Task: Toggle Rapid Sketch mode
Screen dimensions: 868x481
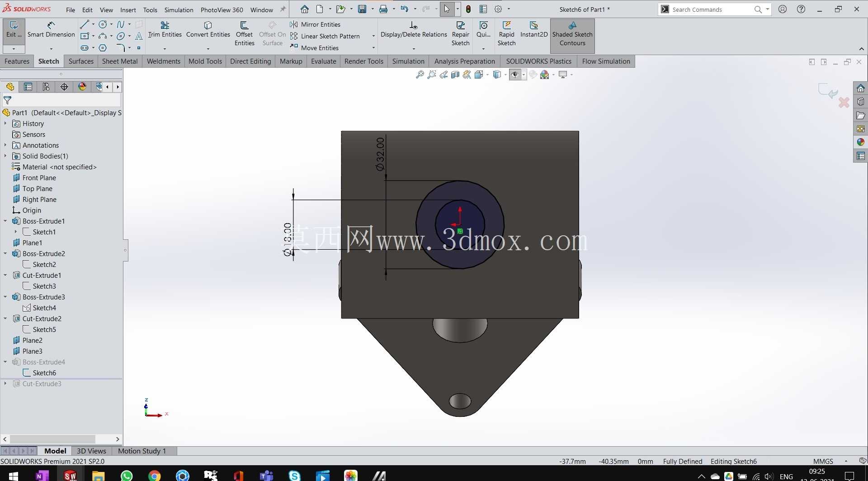Action: click(x=506, y=33)
